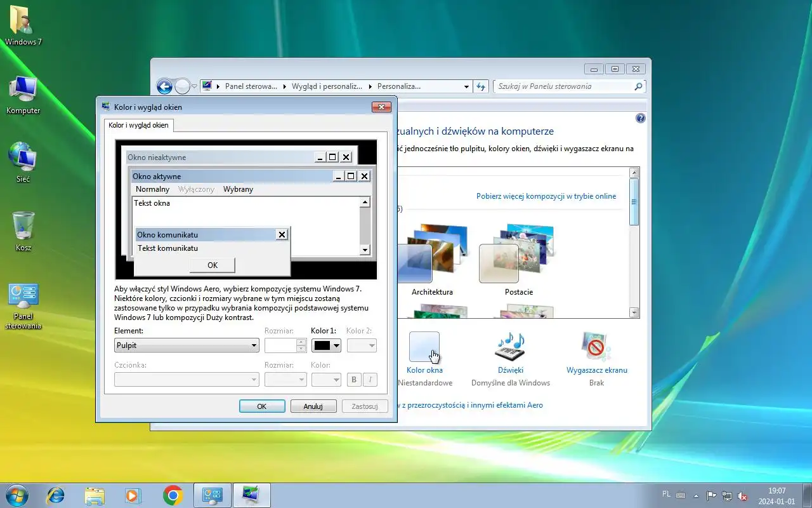
Task: Open the Sieć network desktop icon
Action: coord(23,163)
